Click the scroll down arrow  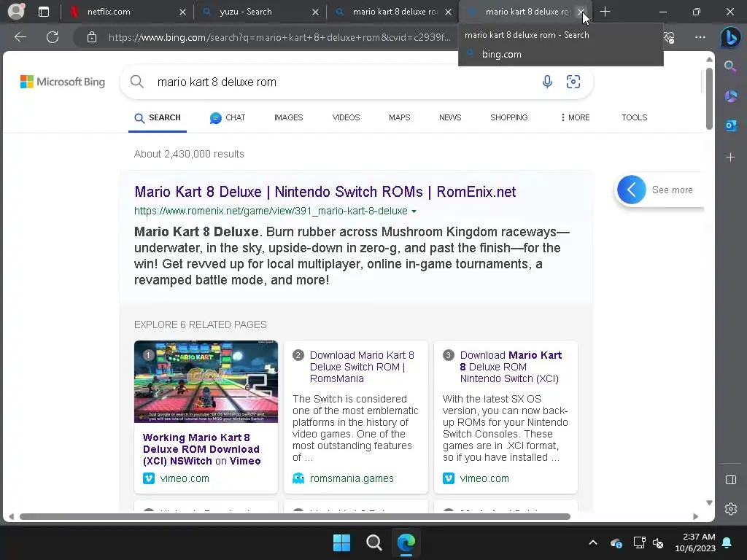tap(709, 502)
